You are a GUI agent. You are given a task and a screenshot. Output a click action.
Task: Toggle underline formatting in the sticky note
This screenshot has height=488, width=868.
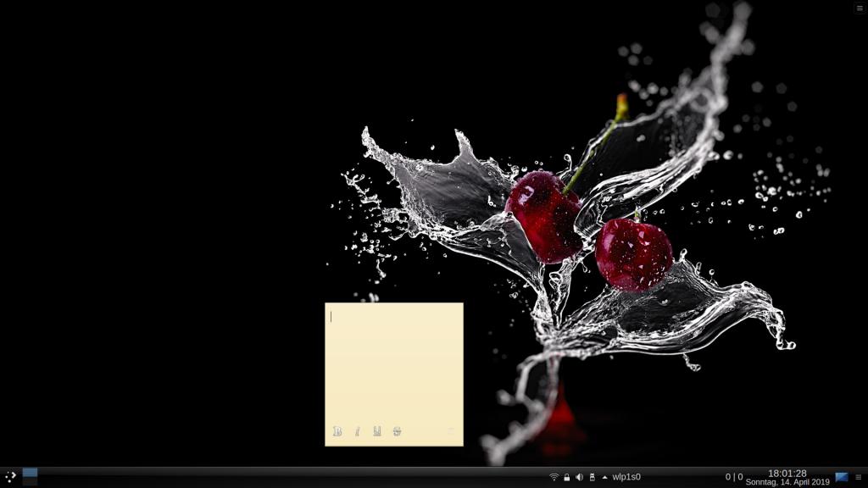[x=377, y=431]
